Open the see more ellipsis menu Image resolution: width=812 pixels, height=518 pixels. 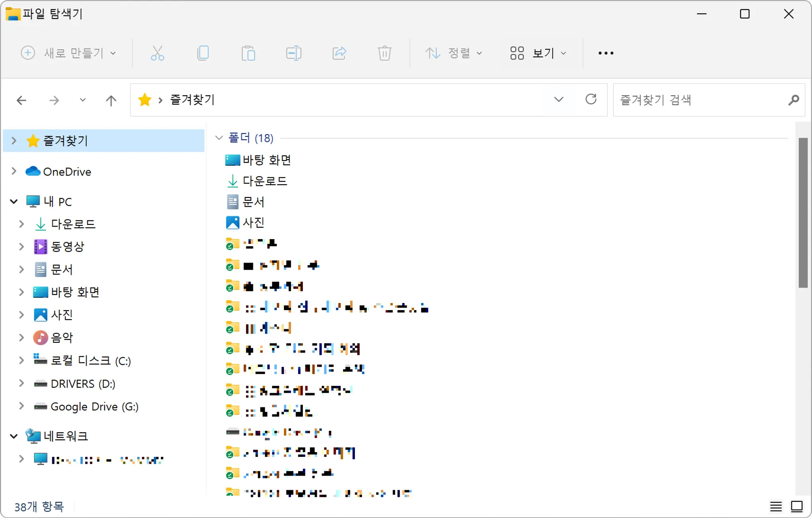tap(605, 53)
